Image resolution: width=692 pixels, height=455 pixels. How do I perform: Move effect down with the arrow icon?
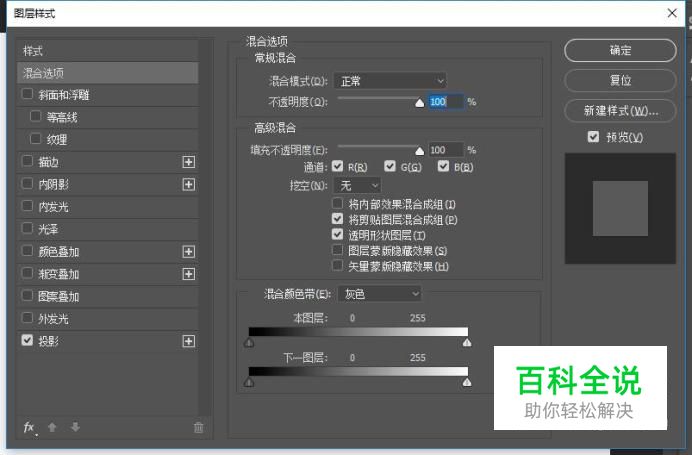pos(75,427)
